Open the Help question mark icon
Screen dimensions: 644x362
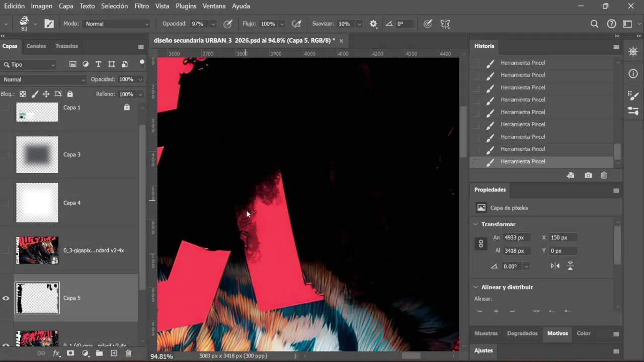(x=611, y=24)
